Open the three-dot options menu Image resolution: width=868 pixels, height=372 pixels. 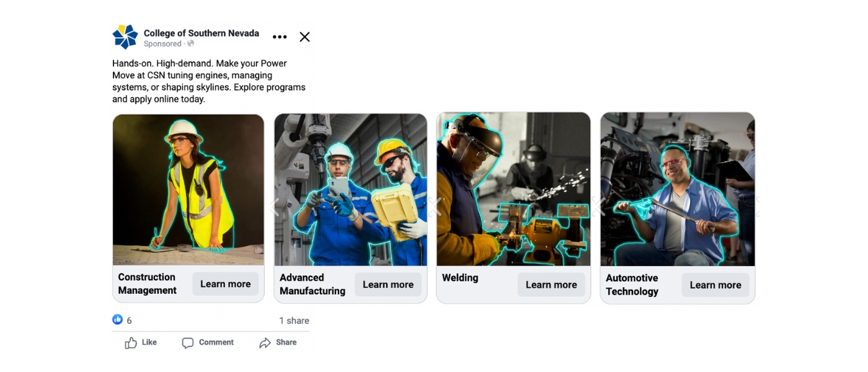pyautogui.click(x=280, y=37)
